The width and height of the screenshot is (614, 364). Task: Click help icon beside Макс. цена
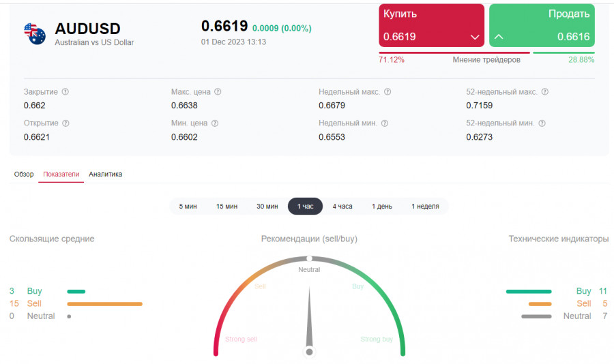(x=218, y=92)
